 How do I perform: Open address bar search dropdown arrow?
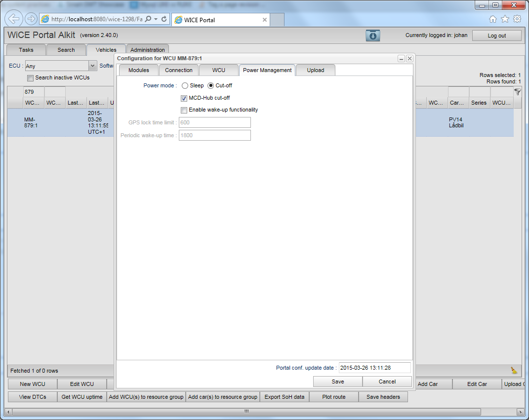coord(156,19)
